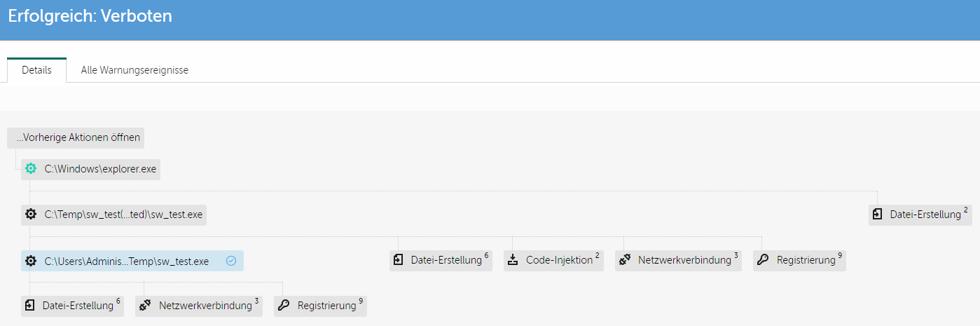Click the teal gear icon beside explorer.exe

coord(31,169)
